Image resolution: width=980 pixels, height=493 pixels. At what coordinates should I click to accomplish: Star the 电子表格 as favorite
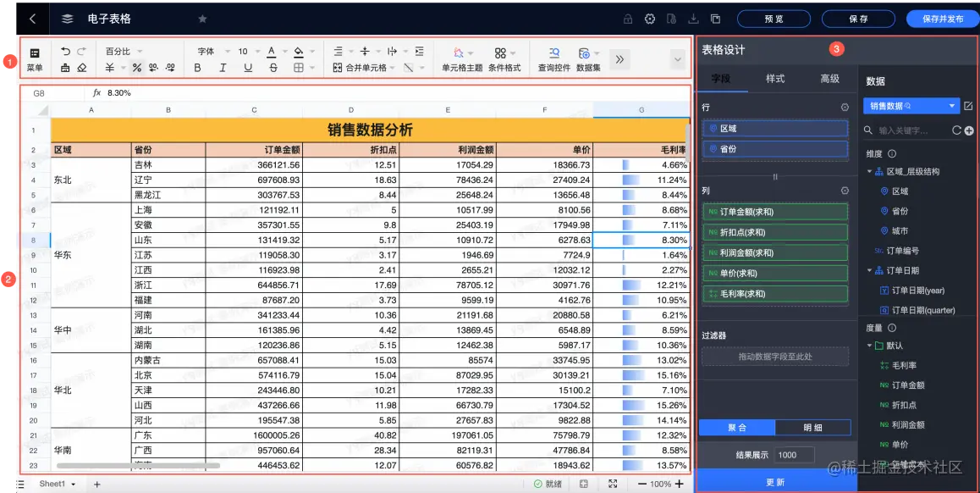202,19
